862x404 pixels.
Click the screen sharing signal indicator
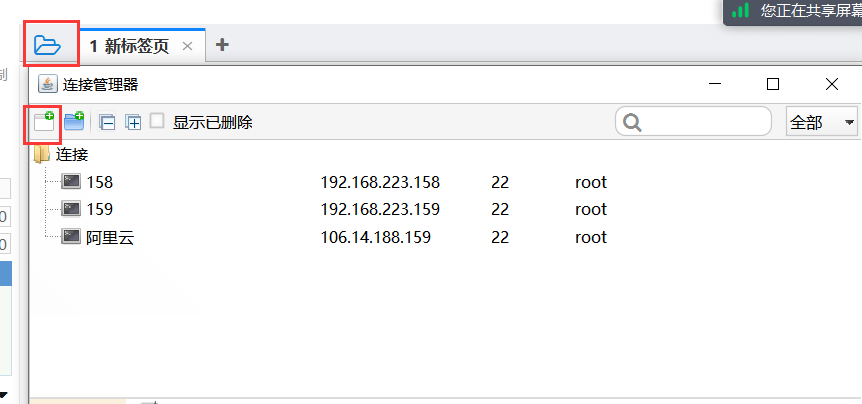coord(740,10)
